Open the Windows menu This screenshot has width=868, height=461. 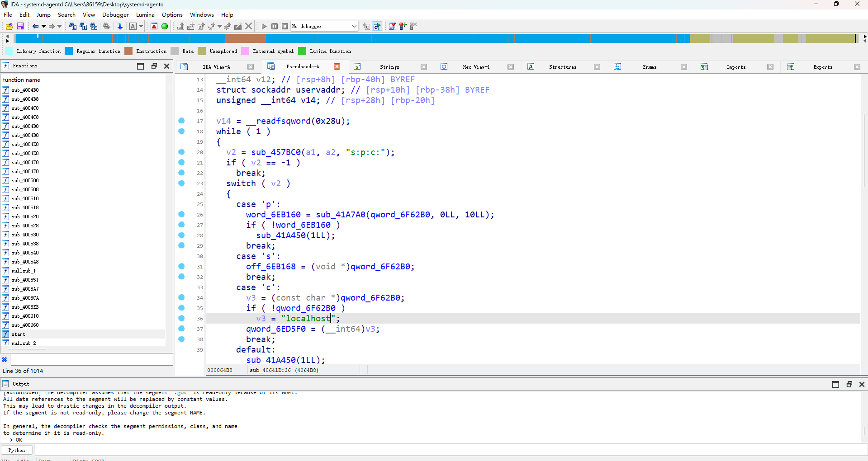202,14
